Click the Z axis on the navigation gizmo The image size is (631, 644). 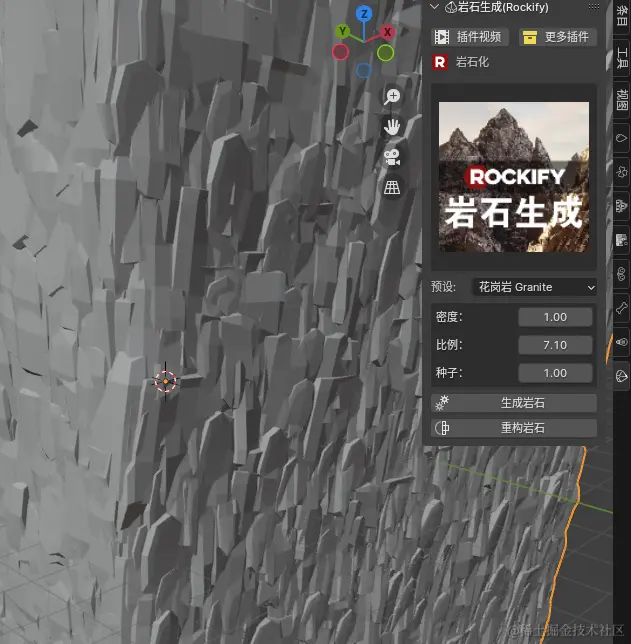(x=364, y=14)
